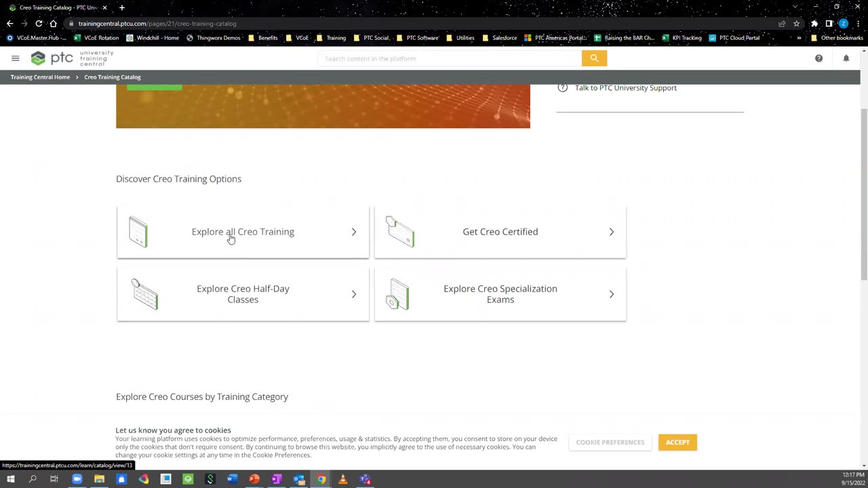Click the Explore all Creo Training card icon
The height and width of the screenshot is (488, 868).
pos(138,232)
